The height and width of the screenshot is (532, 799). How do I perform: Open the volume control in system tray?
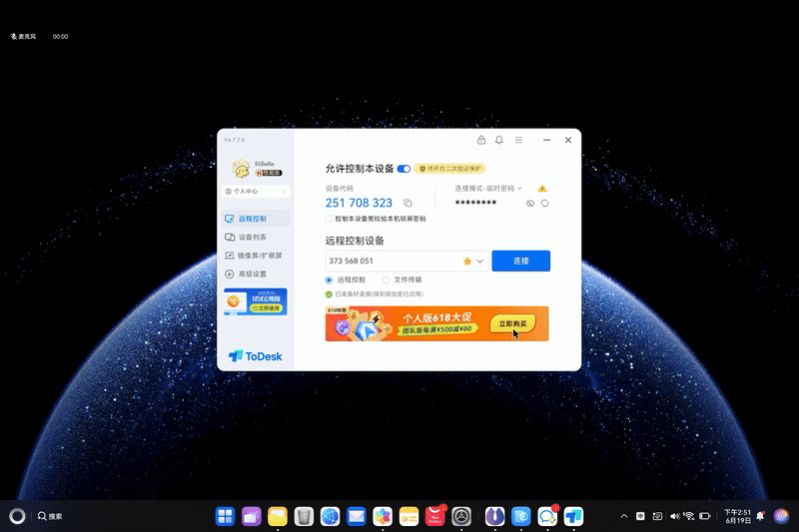tap(674, 516)
